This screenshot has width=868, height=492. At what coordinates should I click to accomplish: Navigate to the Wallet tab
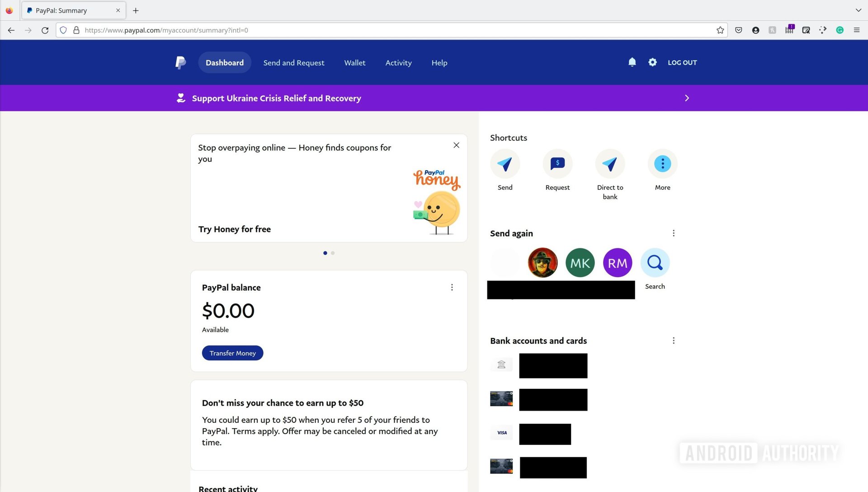pos(355,62)
